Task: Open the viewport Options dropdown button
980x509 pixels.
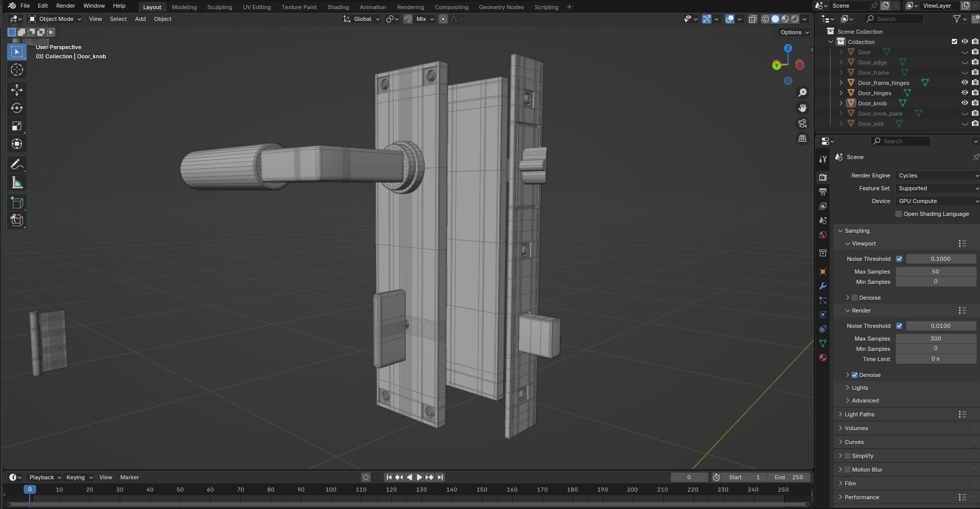Action: coord(794,32)
